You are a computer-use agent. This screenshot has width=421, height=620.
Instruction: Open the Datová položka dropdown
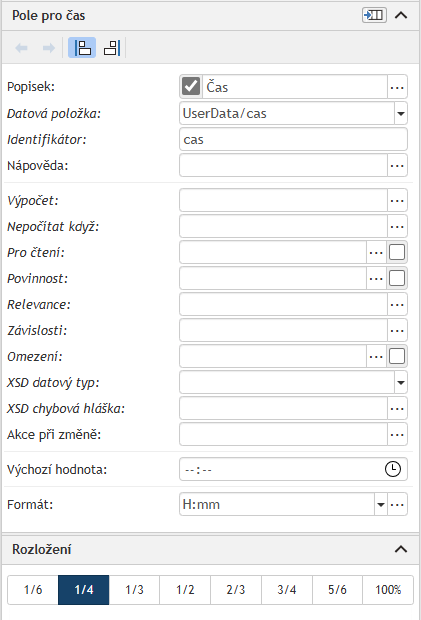click(x=400, y=113)
